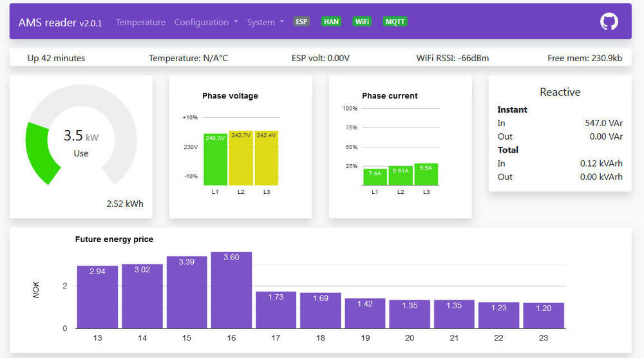Click the MQTT status badge
Screen dimensions: 644x358
click(x=395, y=22)
